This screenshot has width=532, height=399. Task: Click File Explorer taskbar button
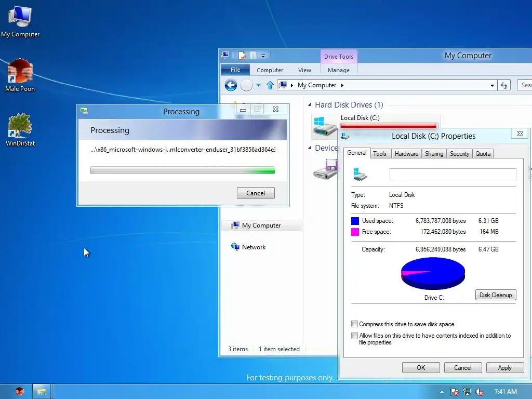click(42, 392)
